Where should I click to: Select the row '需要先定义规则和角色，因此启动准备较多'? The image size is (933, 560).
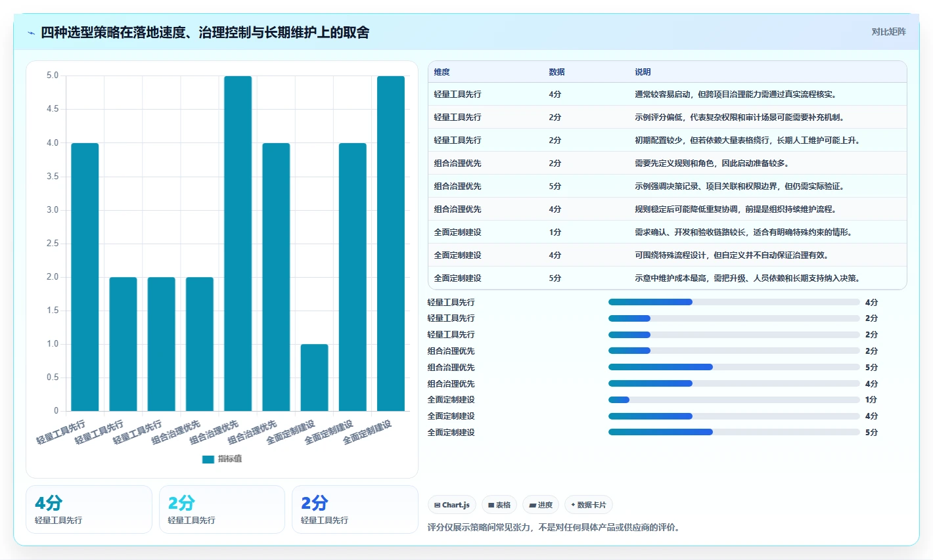[x=668, y=163]
